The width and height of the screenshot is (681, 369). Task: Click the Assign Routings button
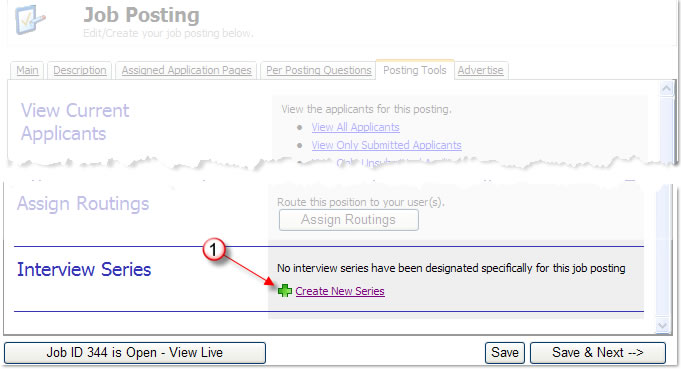(349, 220)
